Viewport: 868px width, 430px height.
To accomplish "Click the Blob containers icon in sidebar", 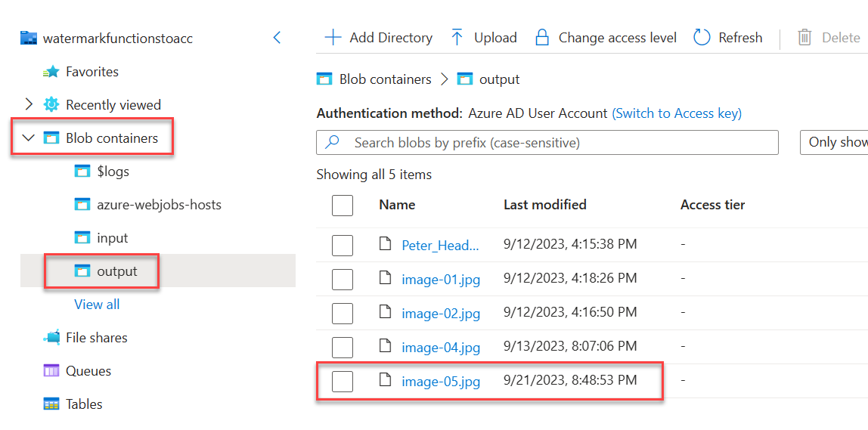I will (x=51, y=138).
